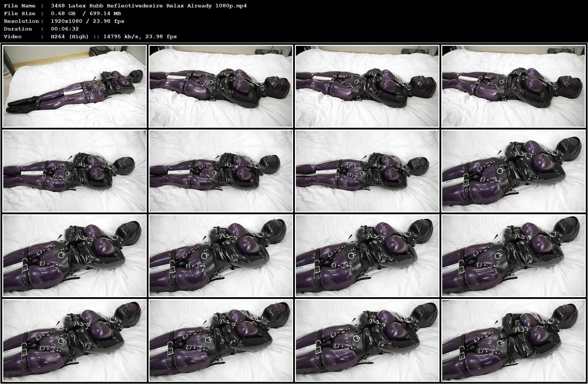Image resolution: width=588 pixels, height=384 pixels.
Task: Open the first thumbnail in the bottom row
Action: click(74, 340)
